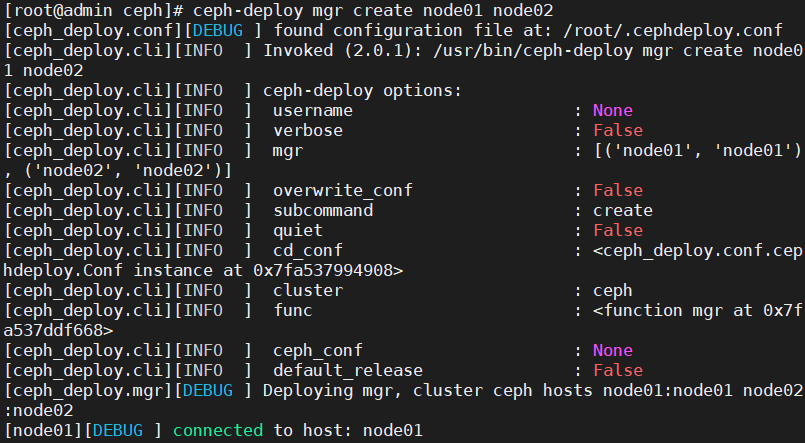Click 'to host: node01' text

[348, 431]
